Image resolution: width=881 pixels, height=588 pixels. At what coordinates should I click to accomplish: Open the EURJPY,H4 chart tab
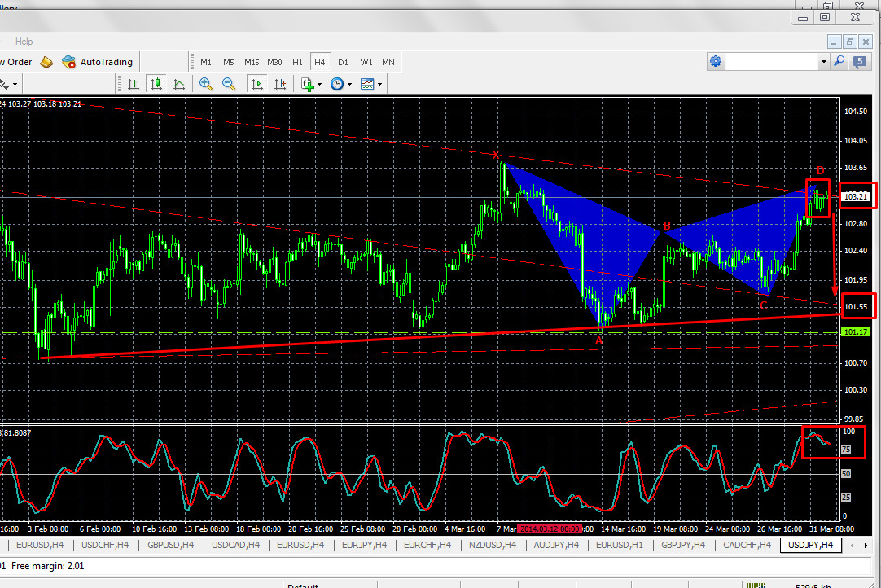tap(364, 545)
